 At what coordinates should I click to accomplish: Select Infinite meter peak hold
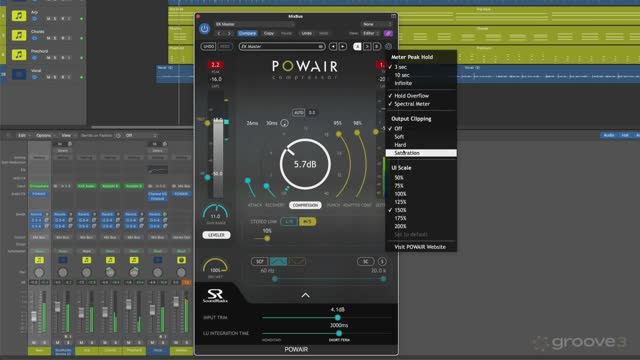coord(403,83)
